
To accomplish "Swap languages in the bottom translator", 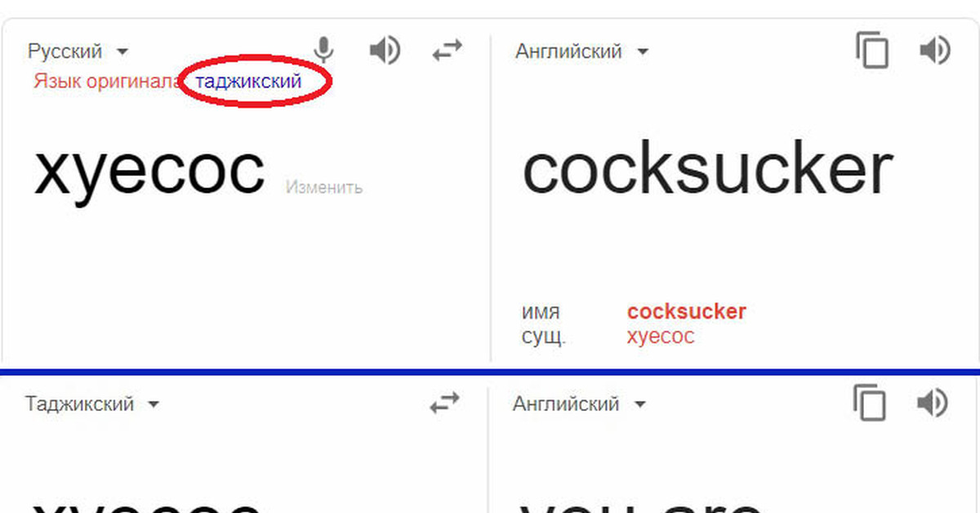I will coord(445,404).
